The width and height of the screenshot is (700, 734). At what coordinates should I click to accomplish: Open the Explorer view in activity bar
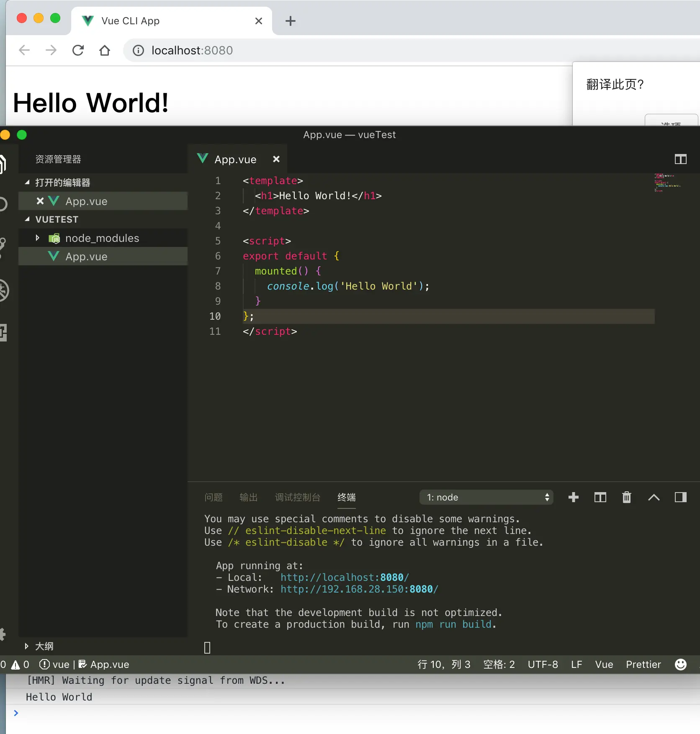coord(3,164)
